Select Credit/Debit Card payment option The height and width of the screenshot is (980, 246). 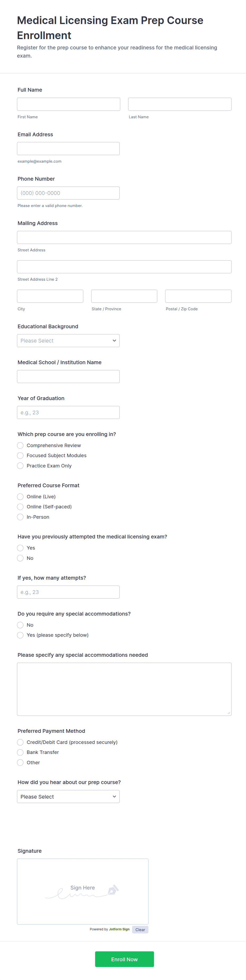[x=21, y=742]
